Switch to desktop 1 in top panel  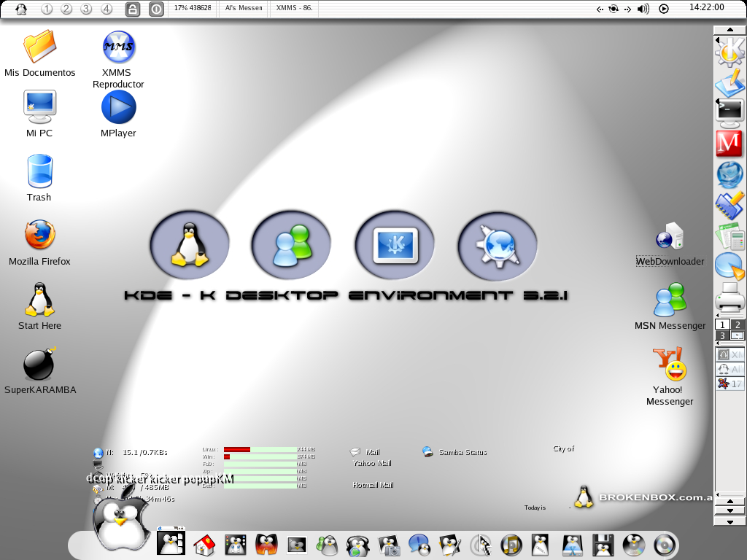[x=47, y=9]
